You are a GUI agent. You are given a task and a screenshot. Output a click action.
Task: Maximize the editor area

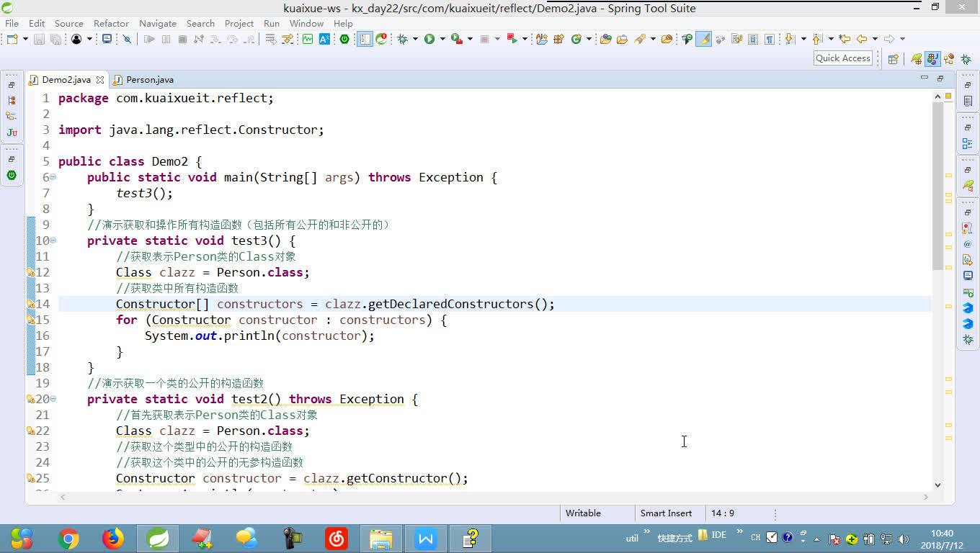940,78
